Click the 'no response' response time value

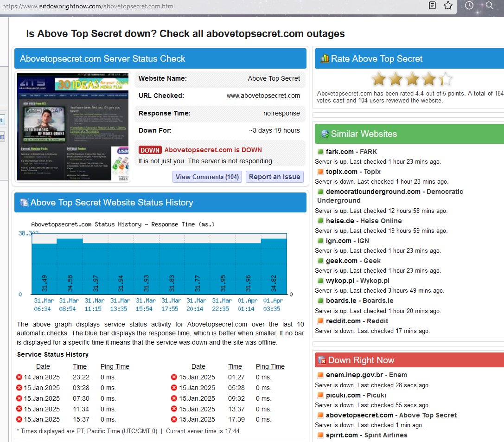point(281,113)
